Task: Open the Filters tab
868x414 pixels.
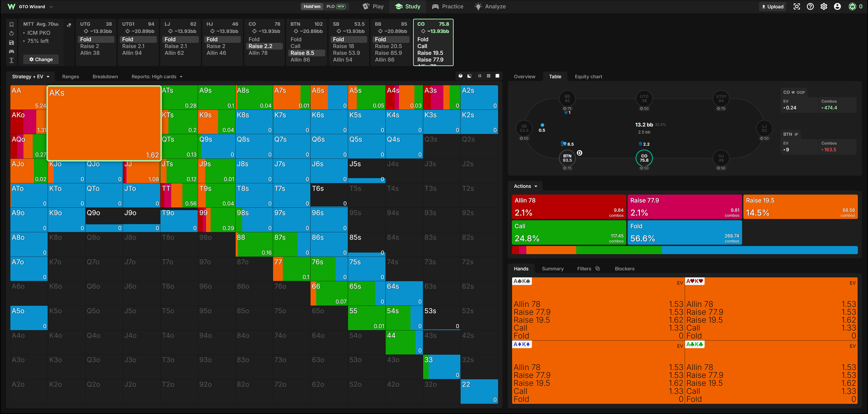Action: click(x=588, y=269)
